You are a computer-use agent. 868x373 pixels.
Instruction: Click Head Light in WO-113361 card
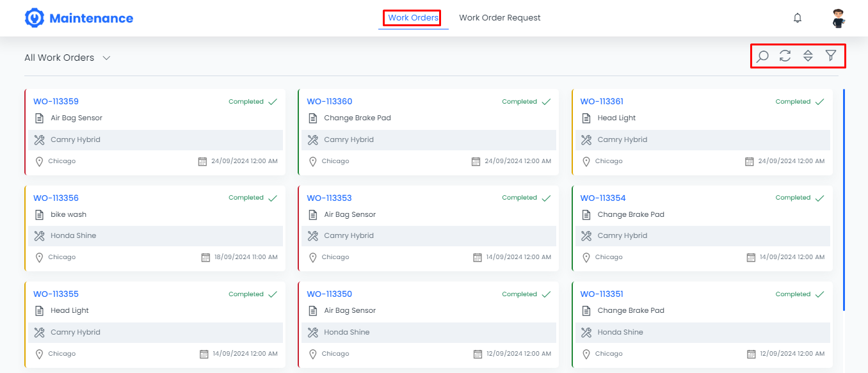point(616,118)
